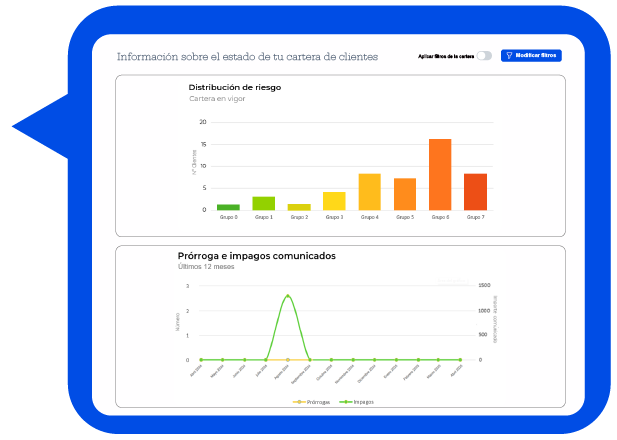
Task: Hide the Prórrogas series via legend
Action: point(316,402)
